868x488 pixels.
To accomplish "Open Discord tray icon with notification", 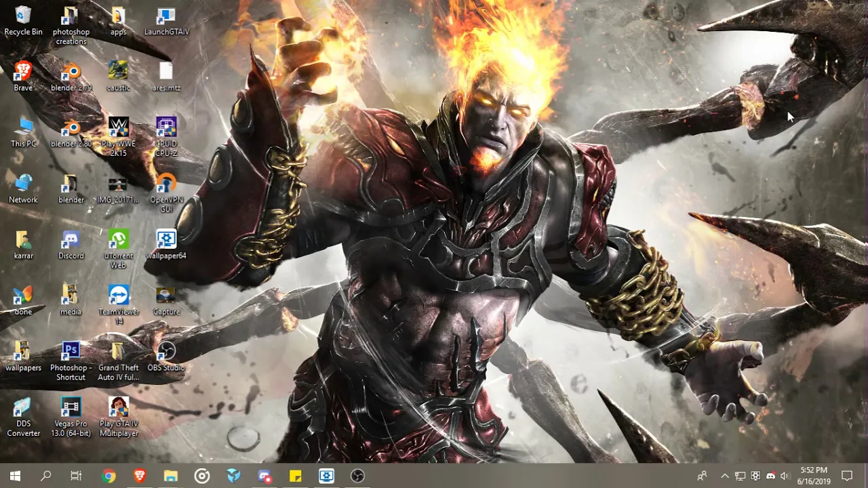I will tap(770, 476).
